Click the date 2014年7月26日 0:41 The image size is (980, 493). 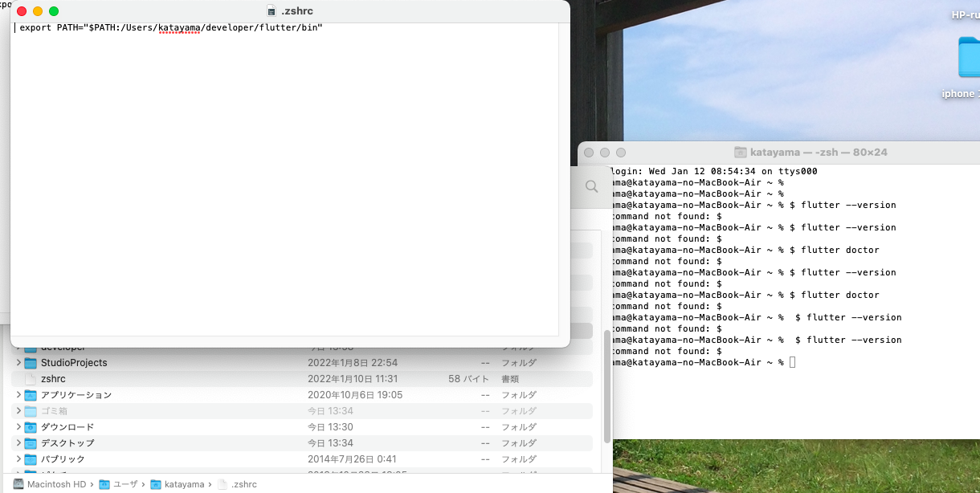point(353,459)
